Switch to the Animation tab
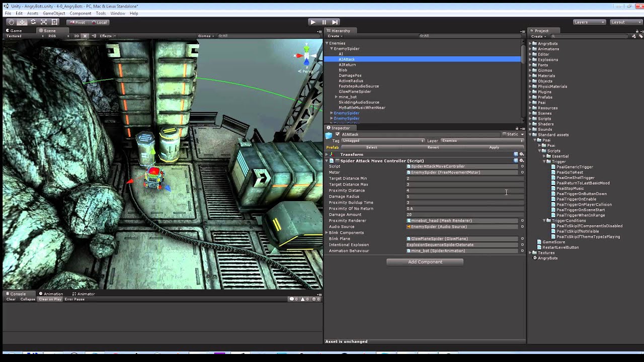Viewport: 644px width, 362px height. tap(51, 294)
